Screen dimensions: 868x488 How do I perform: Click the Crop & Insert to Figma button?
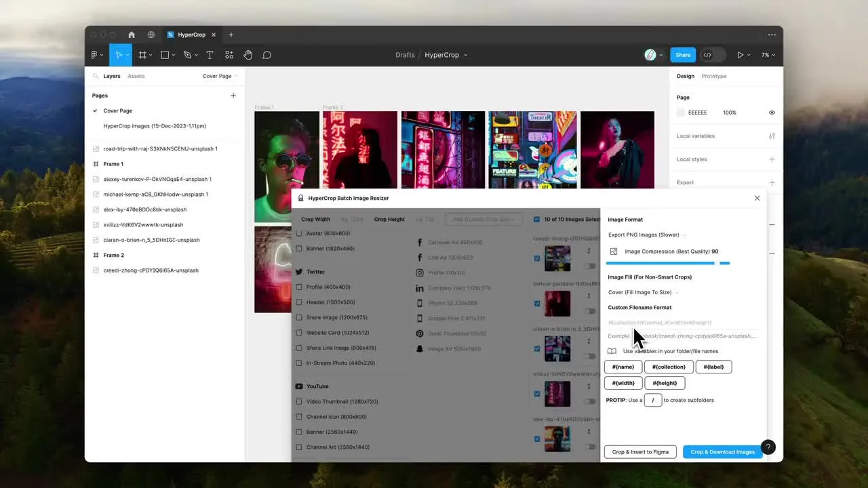(640, 452)
